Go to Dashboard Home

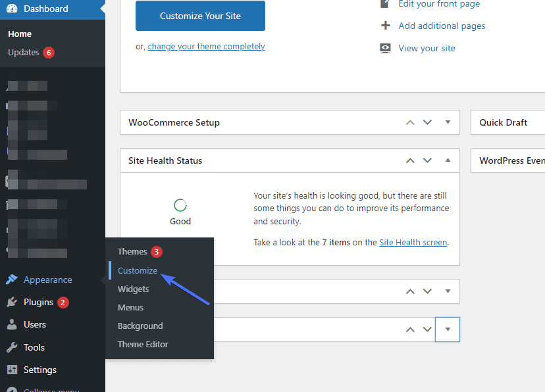[20, 34]
